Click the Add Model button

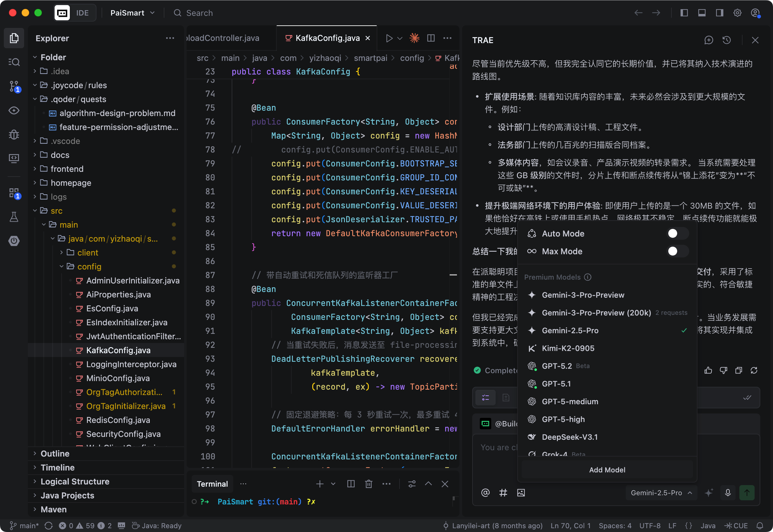pyautogui.click(x=607, y=470)
